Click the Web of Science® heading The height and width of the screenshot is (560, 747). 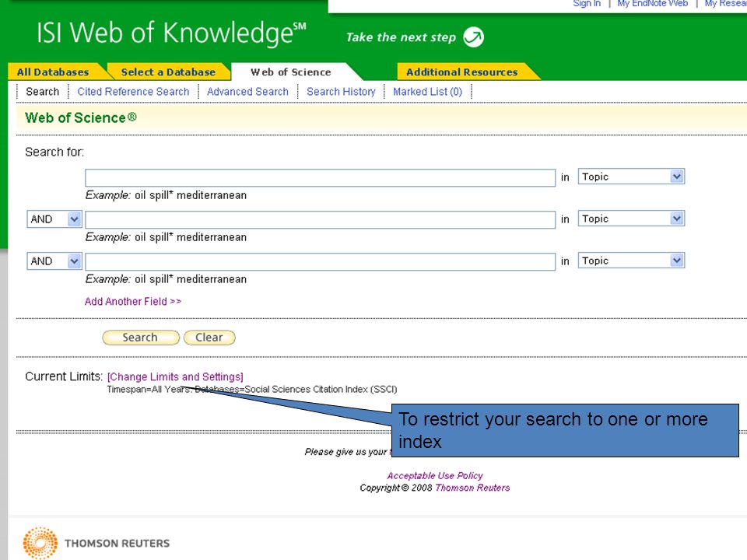pyautogui.click(x=80, y=117)
